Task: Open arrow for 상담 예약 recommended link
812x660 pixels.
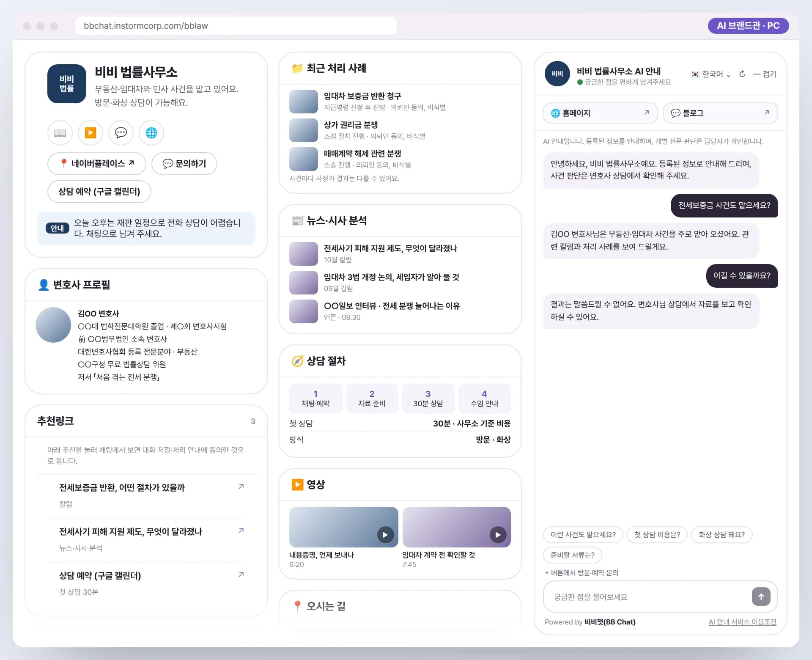Action: coord(241,575)
